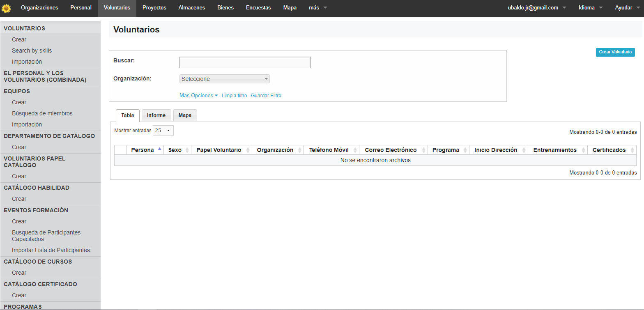Click Importación under EQUIPOS sidebar
Image resolution: width=644 pixels, height=310 pixels.
click(x=27, y=124)
